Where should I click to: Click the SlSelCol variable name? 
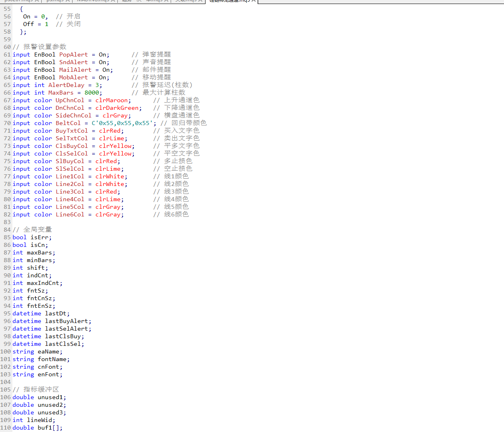(70, 169)
